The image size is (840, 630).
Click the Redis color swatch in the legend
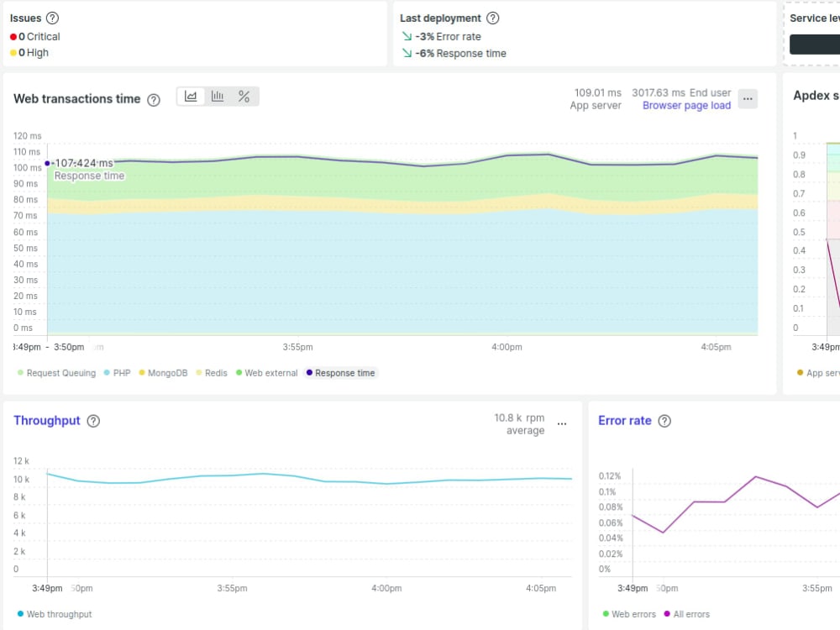(199, 372)
